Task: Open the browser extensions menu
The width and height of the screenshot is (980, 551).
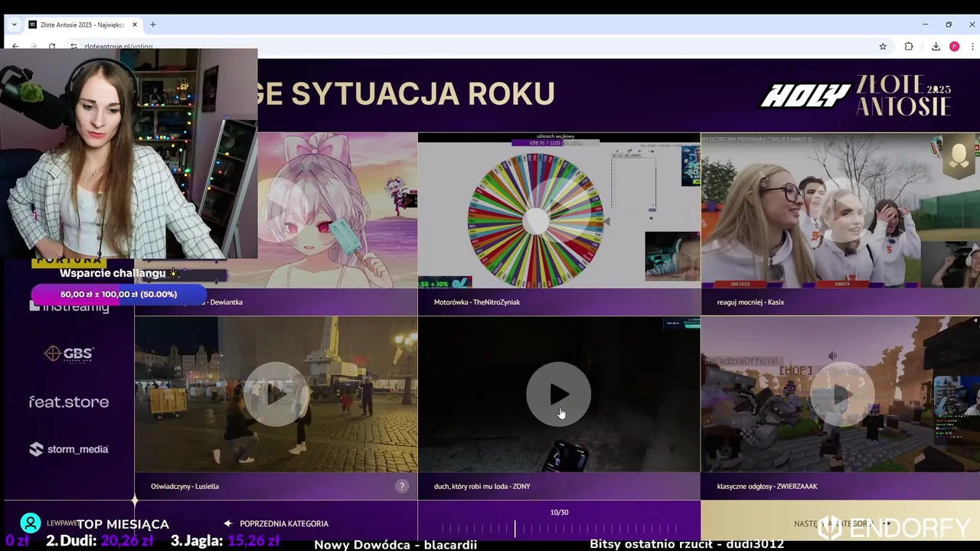Action: (x=909, y=46)
